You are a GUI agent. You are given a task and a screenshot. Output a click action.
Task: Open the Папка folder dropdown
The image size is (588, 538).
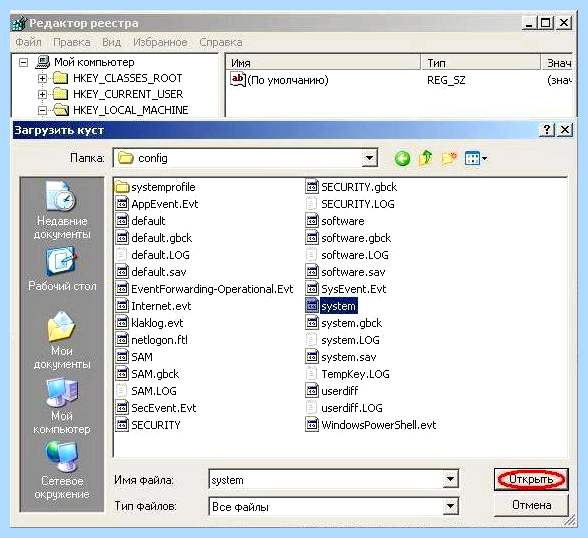click(x=369, y=158)
